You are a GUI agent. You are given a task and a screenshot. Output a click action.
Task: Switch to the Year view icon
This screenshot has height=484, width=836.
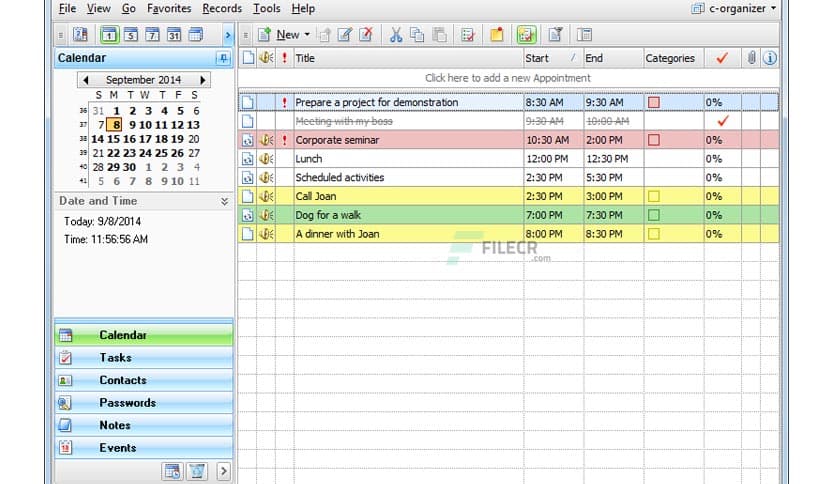196,35
